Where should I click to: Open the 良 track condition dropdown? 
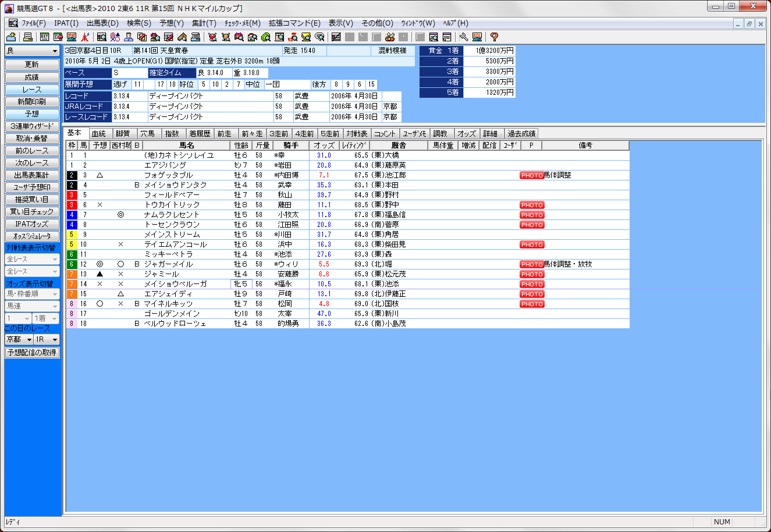32,51
